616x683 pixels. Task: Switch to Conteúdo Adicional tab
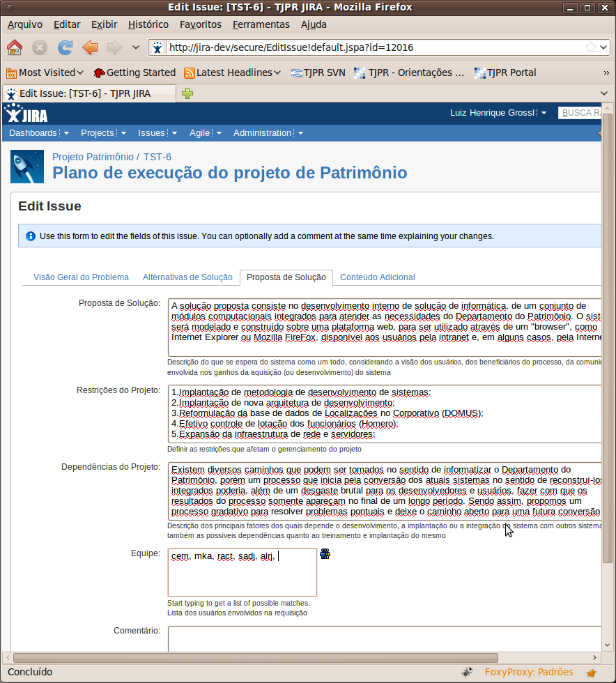tap(377, 277)
